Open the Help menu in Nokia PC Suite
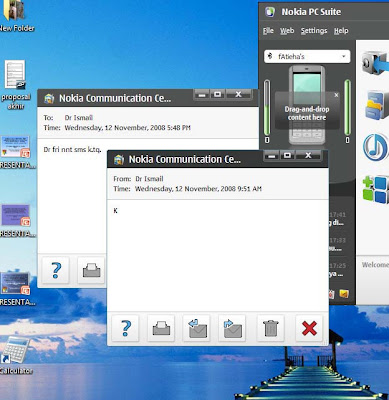The width and height of the screenshot is (389, 400). [341, 31]
